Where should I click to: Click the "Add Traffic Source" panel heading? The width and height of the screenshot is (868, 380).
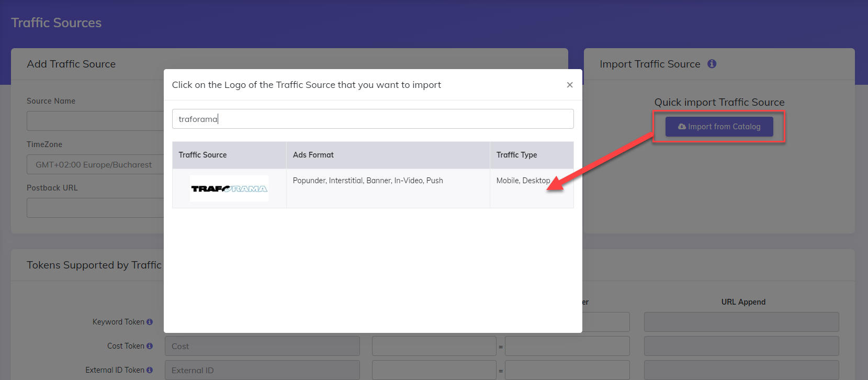71,64
